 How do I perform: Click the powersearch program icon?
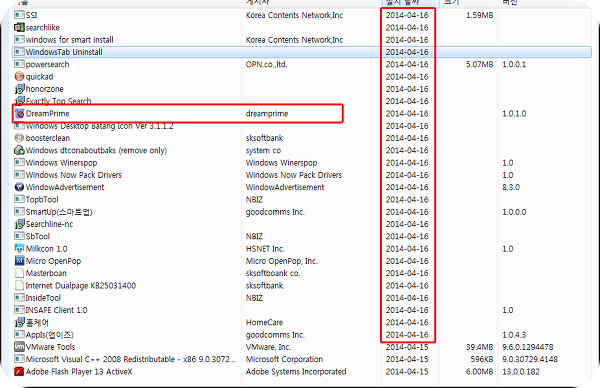[19, 64]
